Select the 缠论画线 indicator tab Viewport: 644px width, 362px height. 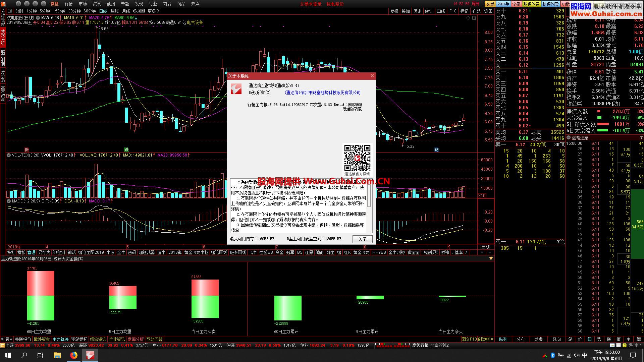[x=219, y=252]
